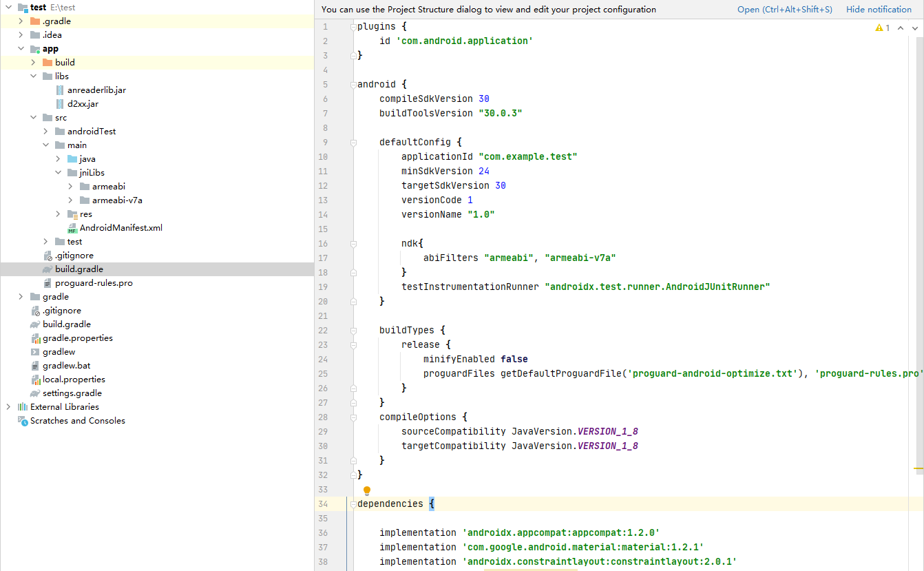The image size is (924, 571).
Task: Fold the dependencies block using the gutter arrow
Action: (353, 503)
